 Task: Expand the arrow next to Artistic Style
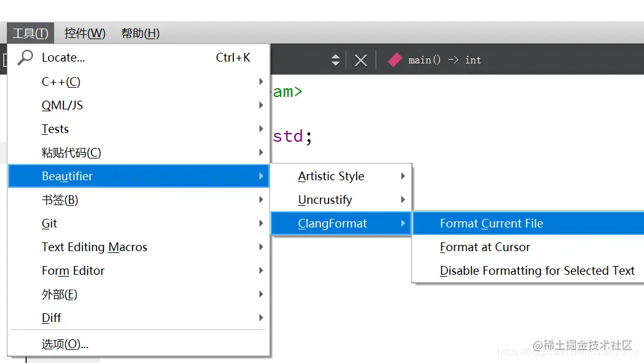[403, 176]
